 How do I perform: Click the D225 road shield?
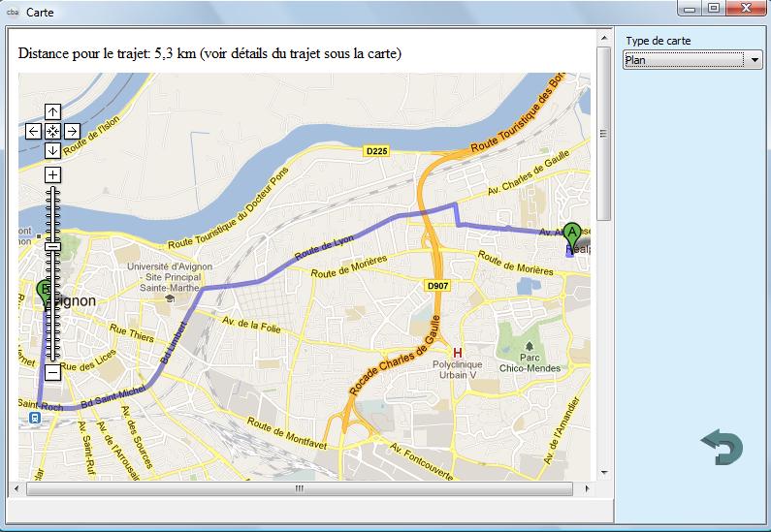(x=376, y=151)
